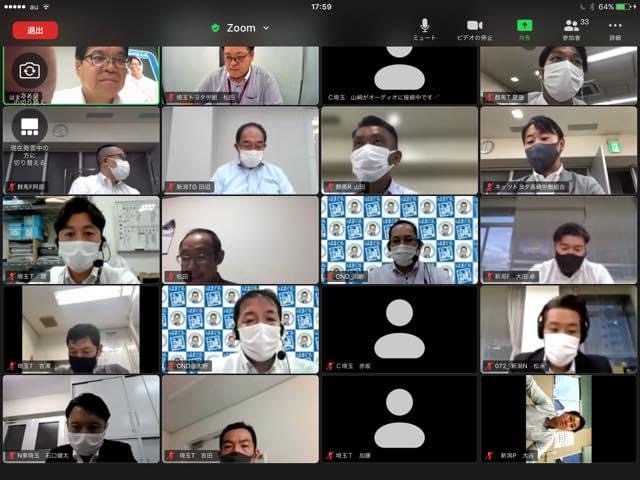Select participant tile 埼玉トヨタ労組 松田
The height and width of the screenshot is (480, 640).
tap(240, 75)
